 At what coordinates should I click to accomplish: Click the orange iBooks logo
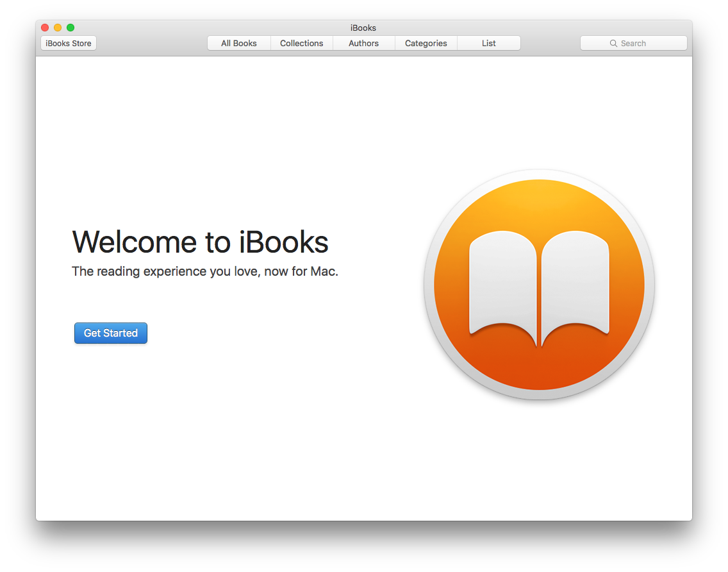539,284
